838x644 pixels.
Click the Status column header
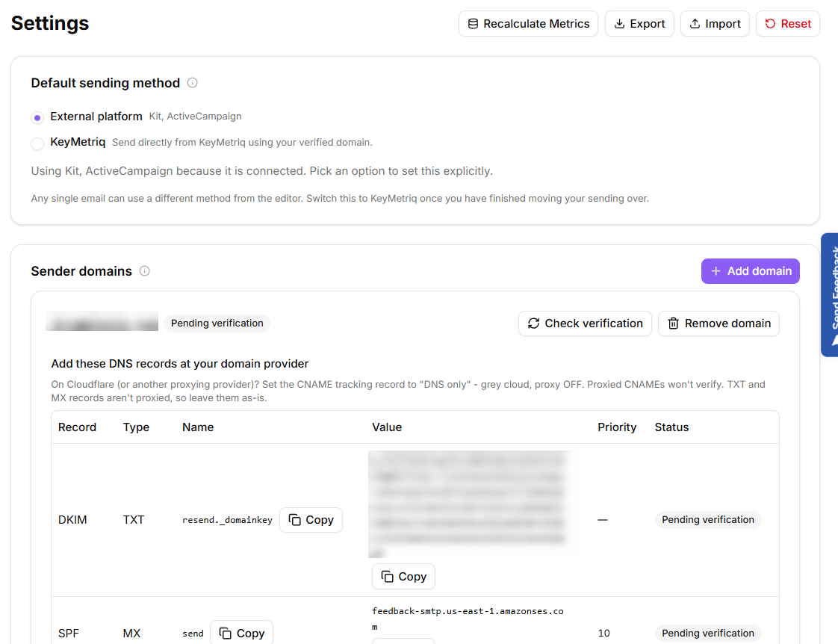point(671,427)
